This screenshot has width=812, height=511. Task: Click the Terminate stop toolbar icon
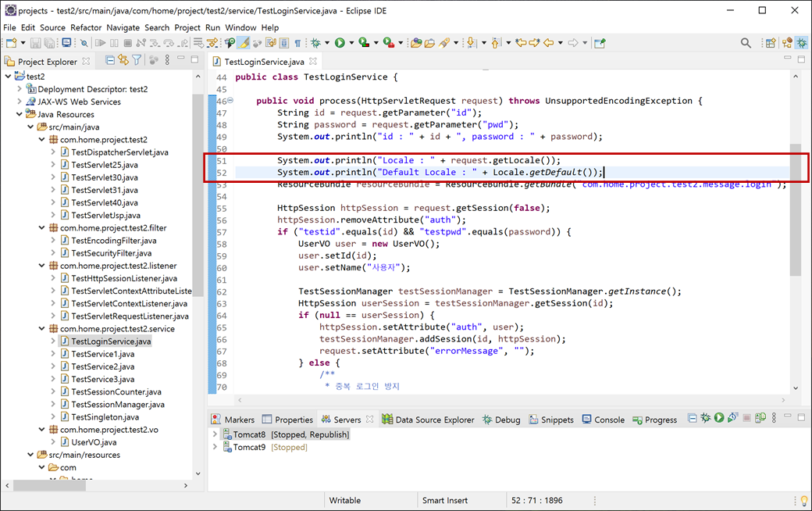(x=128, y=43)
